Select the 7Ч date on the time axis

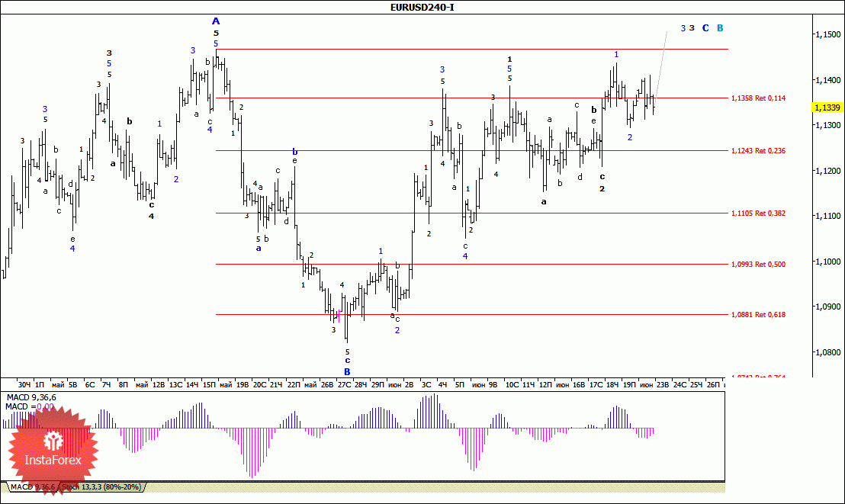click(x=106, y=385)
